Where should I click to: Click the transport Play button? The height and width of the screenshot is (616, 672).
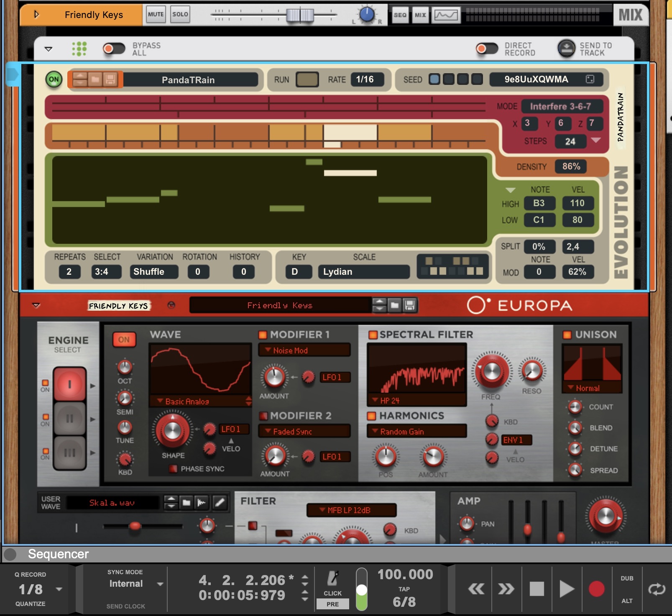[x=567, y=589]
